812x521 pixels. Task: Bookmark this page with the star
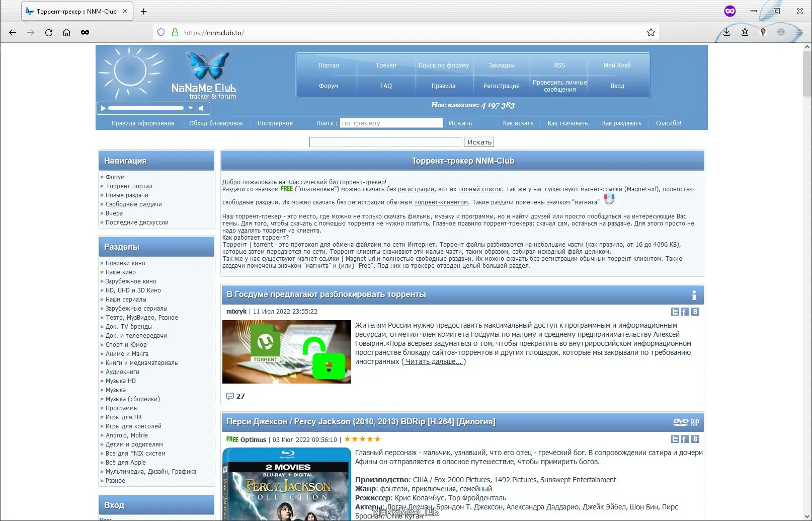pyautogui.click(x=651, y=33)
